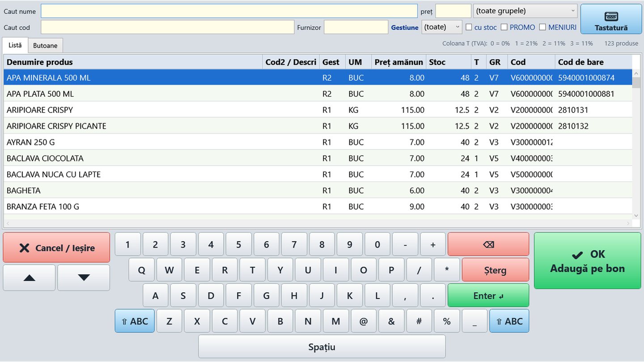The height and width of the screenshot is (362, 644).
Task: Click the Stoc column header
Action: (449, 62)
